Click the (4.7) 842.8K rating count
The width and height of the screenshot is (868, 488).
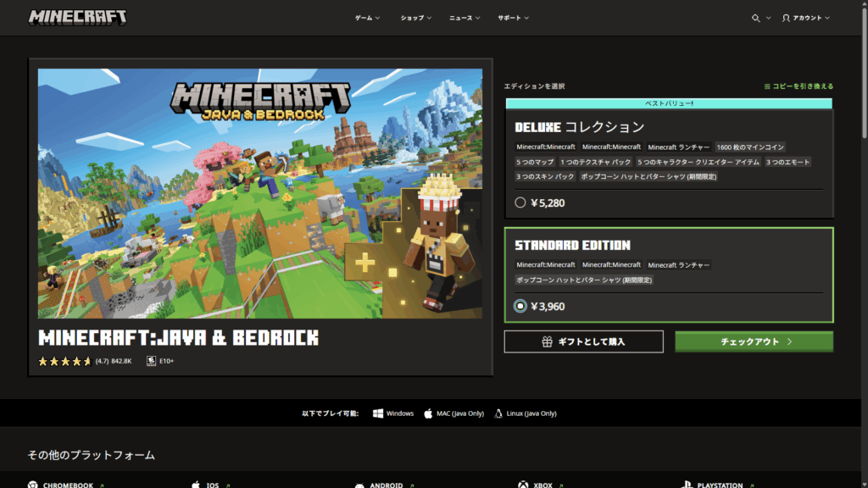[x=114, y=361]
